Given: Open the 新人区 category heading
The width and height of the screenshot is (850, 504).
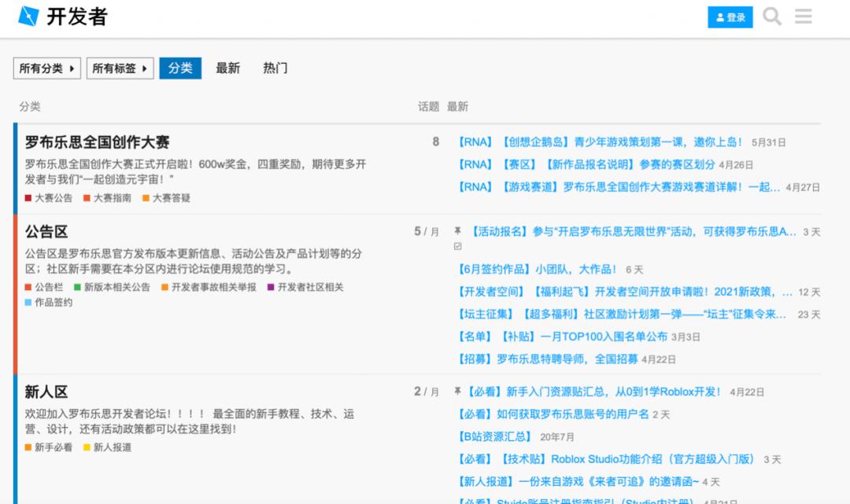Looking at the screenshot, I should click(x=46, y=392).
